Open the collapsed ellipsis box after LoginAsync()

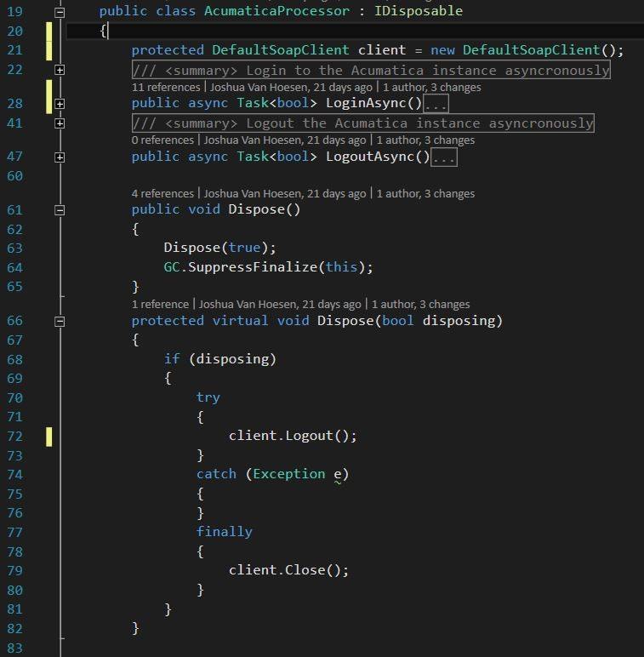(436, 104)
